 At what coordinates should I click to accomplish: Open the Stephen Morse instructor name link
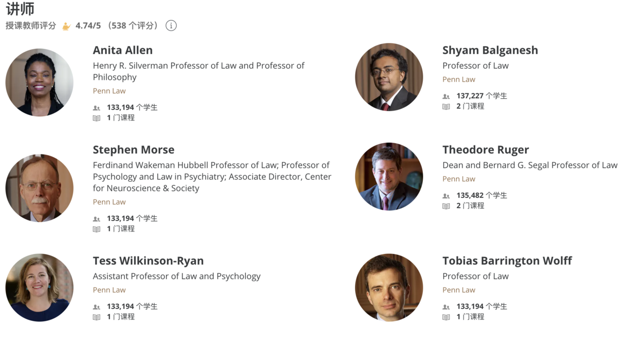[x=134, y=150]
